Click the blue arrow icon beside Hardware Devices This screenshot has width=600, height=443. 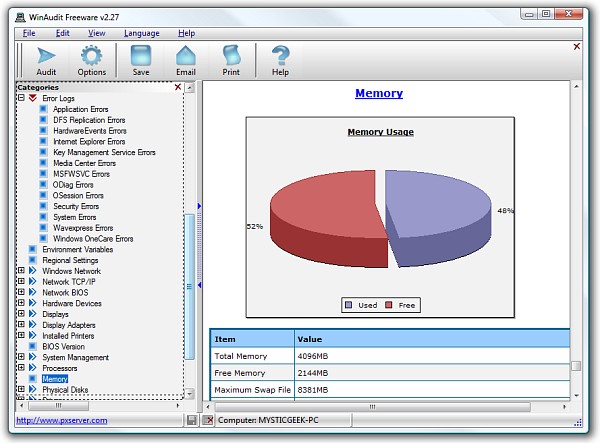click(x=33, y=303)
